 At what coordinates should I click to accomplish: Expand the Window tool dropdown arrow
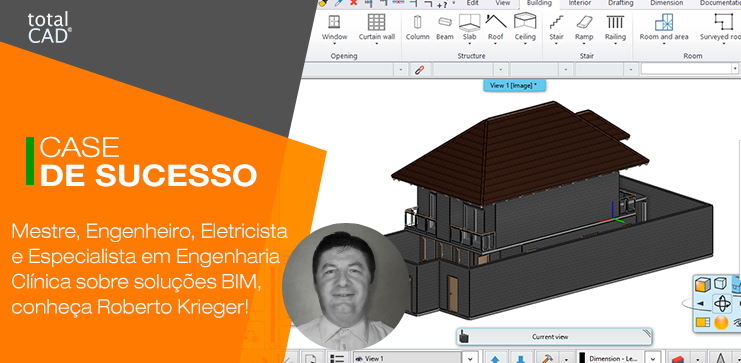(x=334, y=44)
